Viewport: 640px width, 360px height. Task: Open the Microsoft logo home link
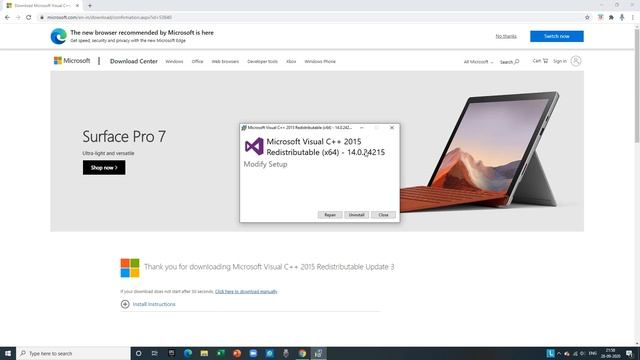point(72,61)
